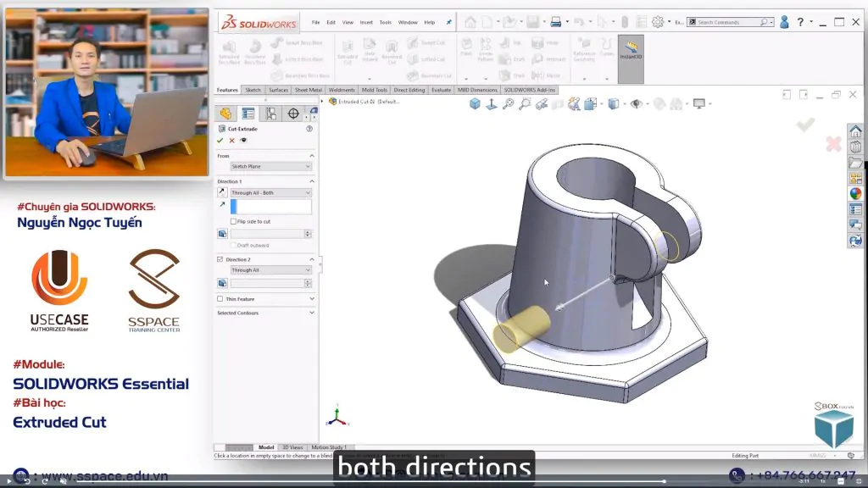The width and height of the screenshot is (868, 488).
Task: Switch to the Sketch tab
Action: (x=253, y=90)
